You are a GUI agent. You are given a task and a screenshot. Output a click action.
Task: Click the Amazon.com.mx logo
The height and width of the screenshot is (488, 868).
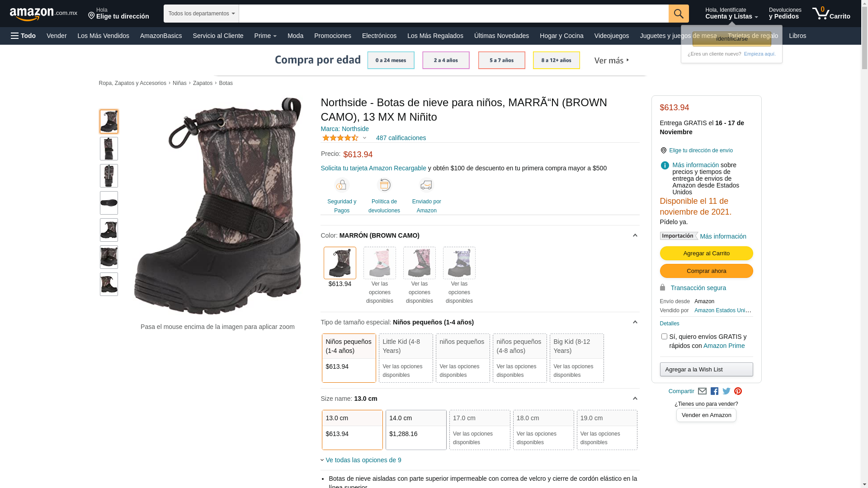(43, 14)
